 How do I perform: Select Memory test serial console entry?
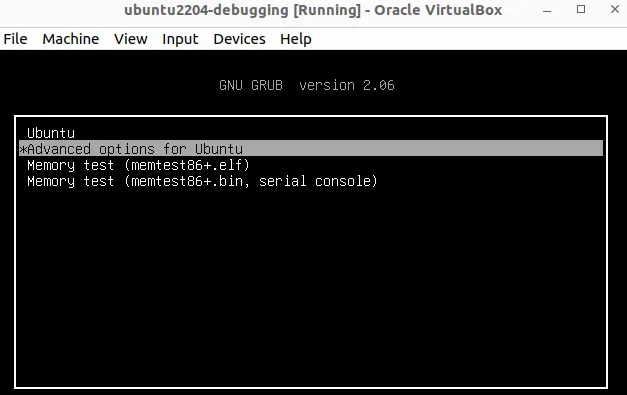point(311,181)
